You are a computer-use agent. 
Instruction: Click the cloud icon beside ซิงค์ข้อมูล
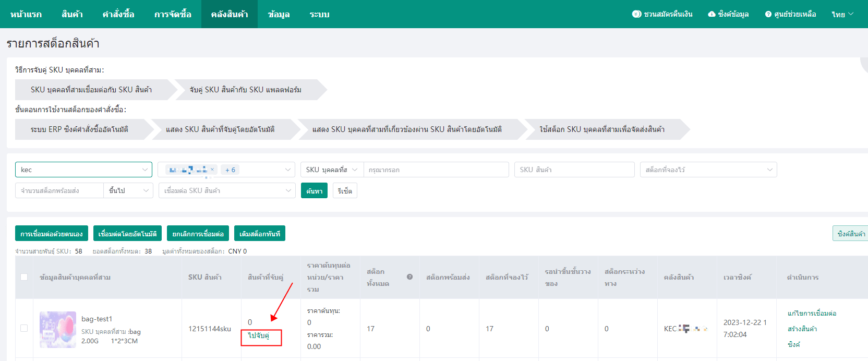tap(712, 14)
